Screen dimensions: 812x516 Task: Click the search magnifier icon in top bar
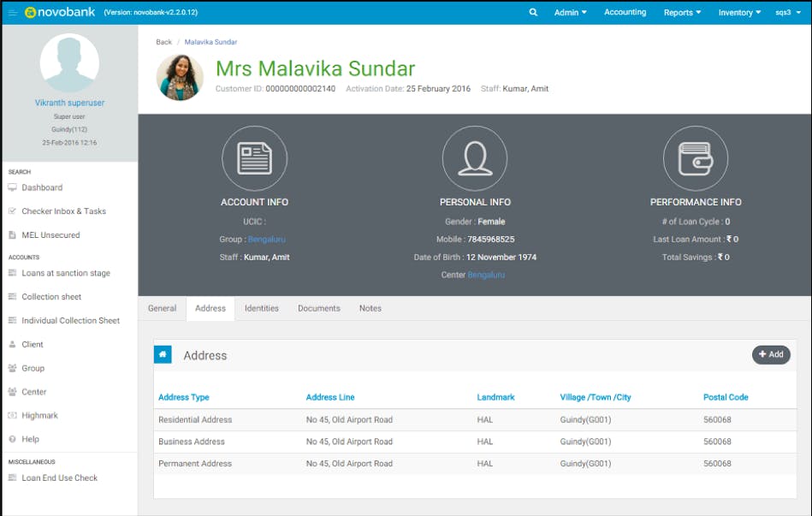(533, 12)
